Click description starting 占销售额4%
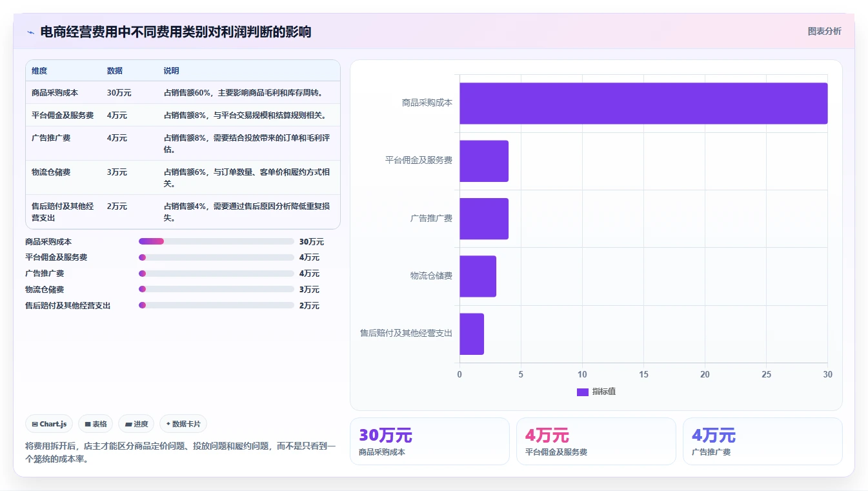 coord(247,212)
